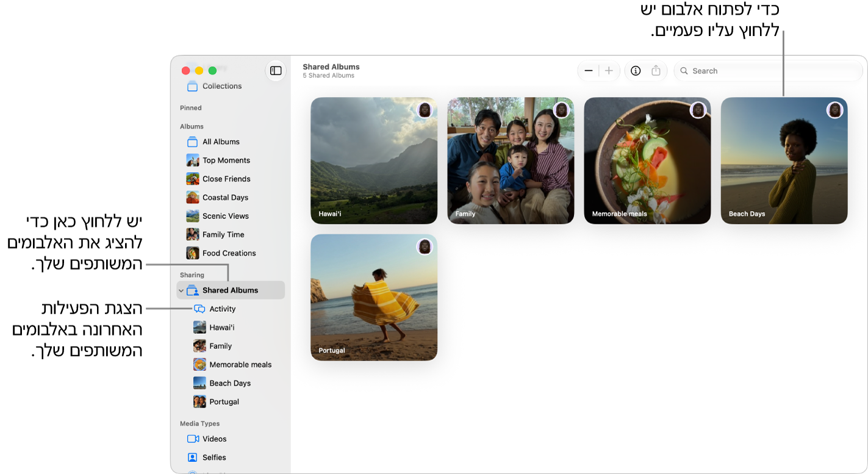Screen dimensions: 868x474
Task: Click the Search field
Action: pos(768,71)
